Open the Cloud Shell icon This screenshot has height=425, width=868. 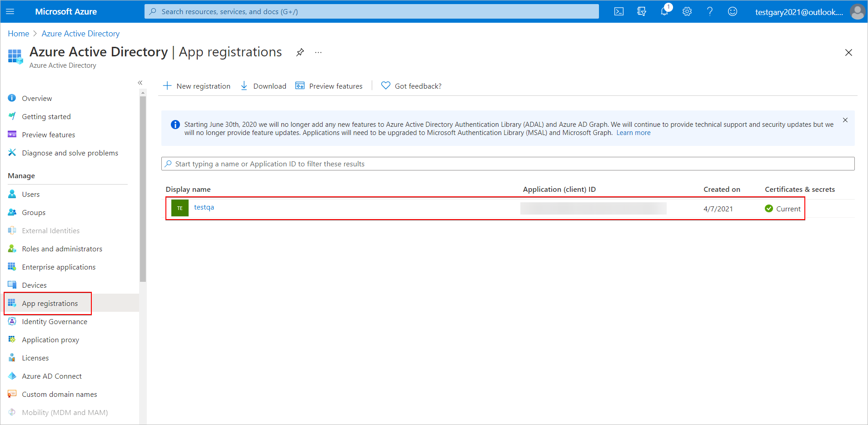point(619,12)
